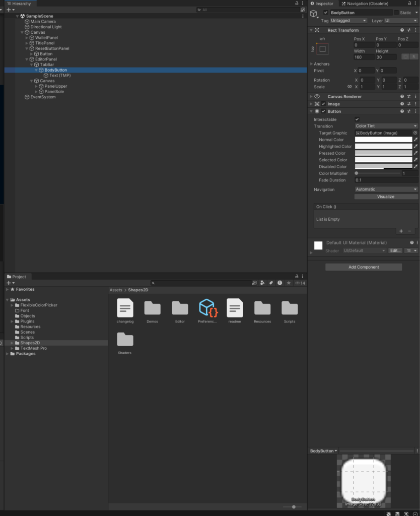The image size is (420, 516).
Task: Select the Preferences asset icon in Shapes2D
Action: [207, 308]
